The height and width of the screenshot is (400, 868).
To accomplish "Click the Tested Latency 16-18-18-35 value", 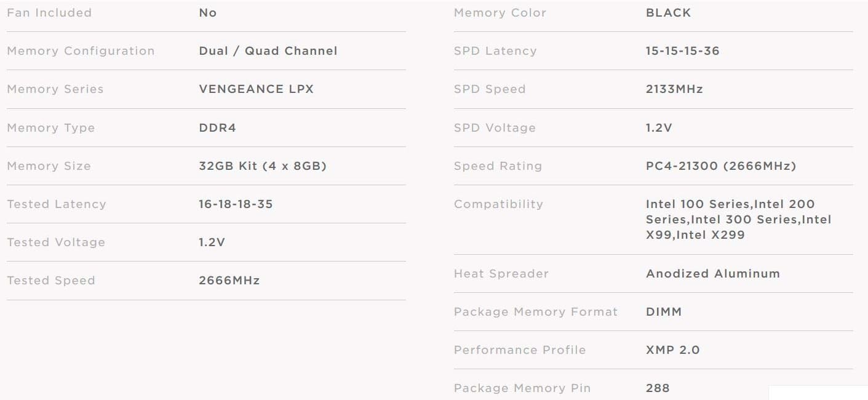I will pos(236,204).
